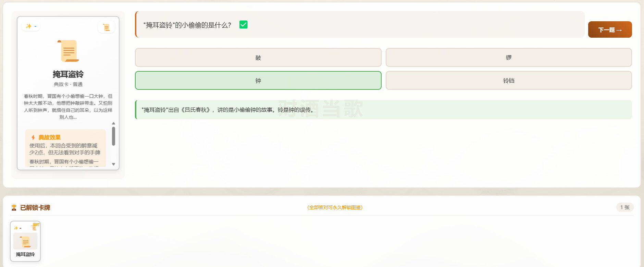Viewport: 644px width, 267px height.
Task: Click the scroll image in unlocked card thumbnail
Action: point(25,241)
